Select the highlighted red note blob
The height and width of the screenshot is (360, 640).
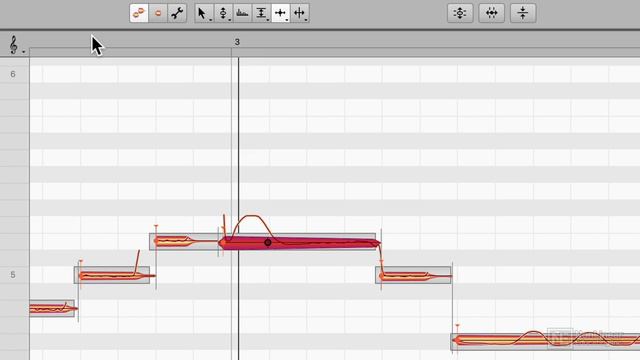(300, 243)
